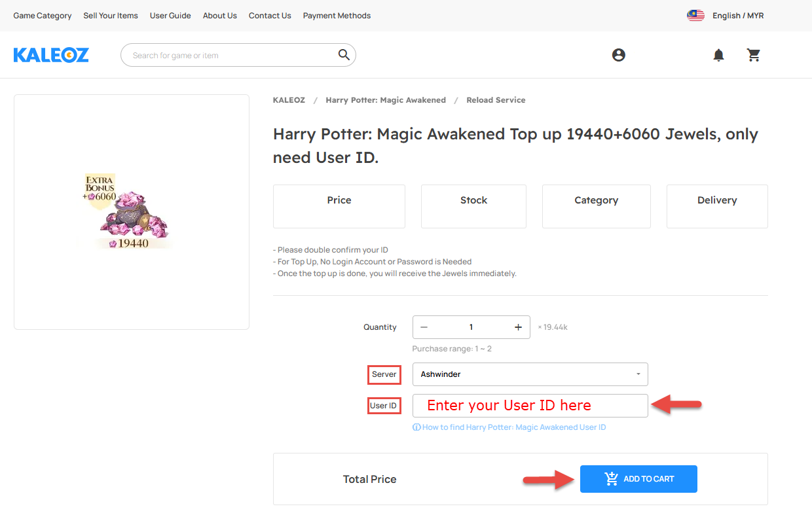
Task: Open the user account profile icon
Action: 618,55
